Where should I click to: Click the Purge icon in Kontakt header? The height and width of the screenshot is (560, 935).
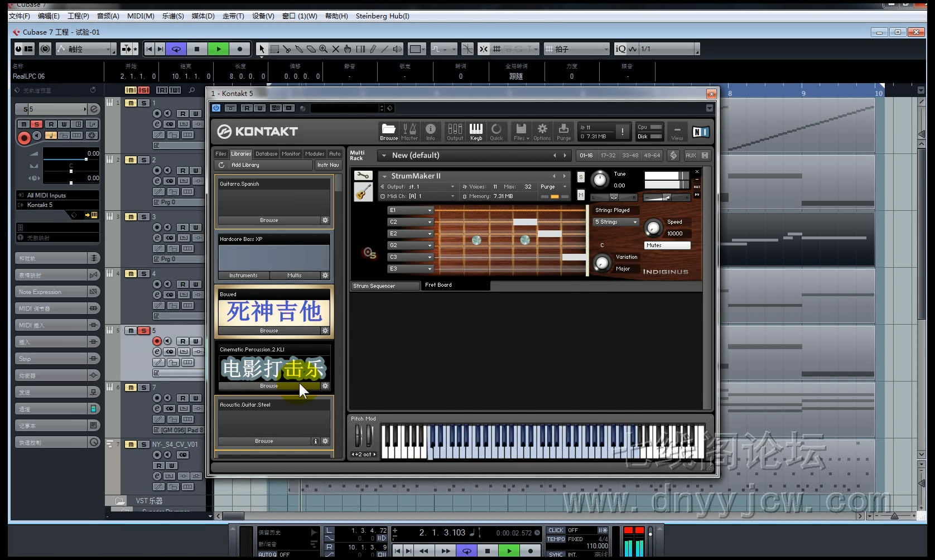pos(563,132)
